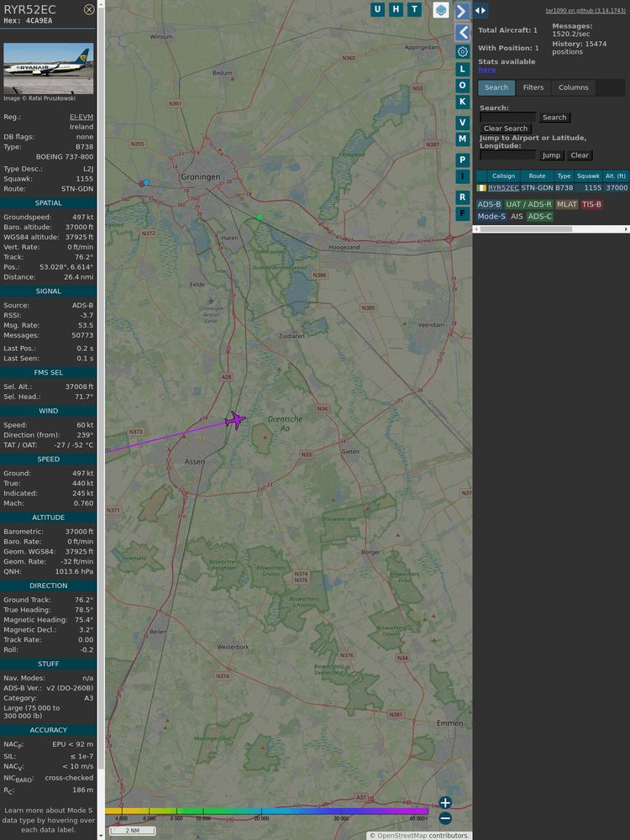
Task: Click the Search button
Action: click(x=554, y=118)
